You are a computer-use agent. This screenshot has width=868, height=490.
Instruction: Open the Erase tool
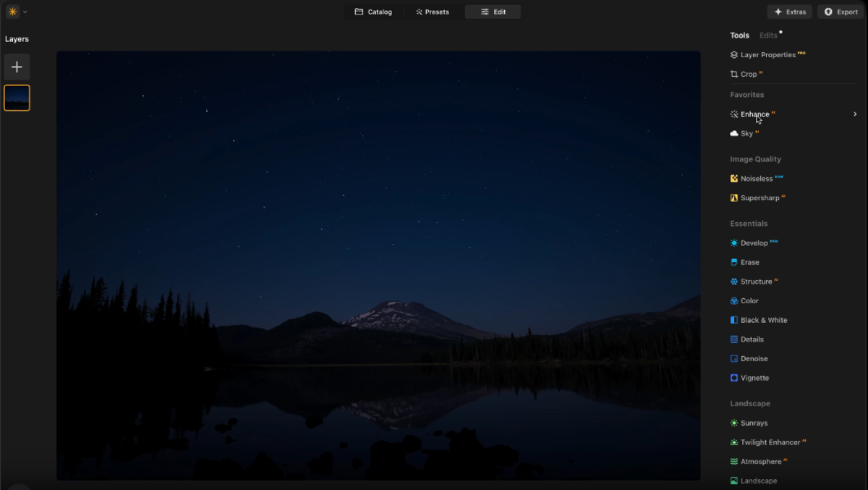748,262
